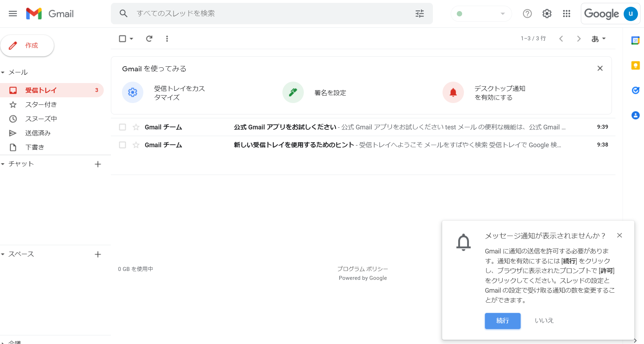Go to older messages page arrow
This screenshot has width=644, height=344.
[579, 38]
